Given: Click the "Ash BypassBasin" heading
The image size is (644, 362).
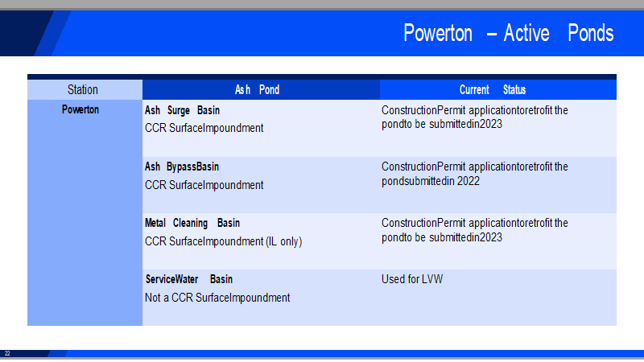Looking at the screenshot, I should (181, 167).
